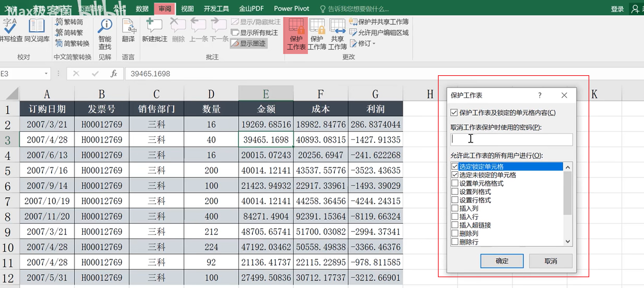Screen dimensions: 644x288
Task: Click the 登录 sign-in link
Action: [x=617, y=9]
